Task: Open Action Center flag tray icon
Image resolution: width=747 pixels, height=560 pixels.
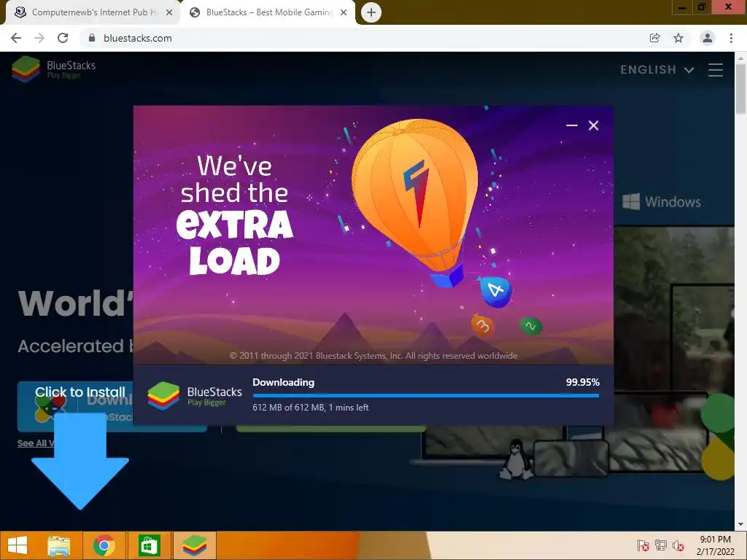Action: (643, 545)
